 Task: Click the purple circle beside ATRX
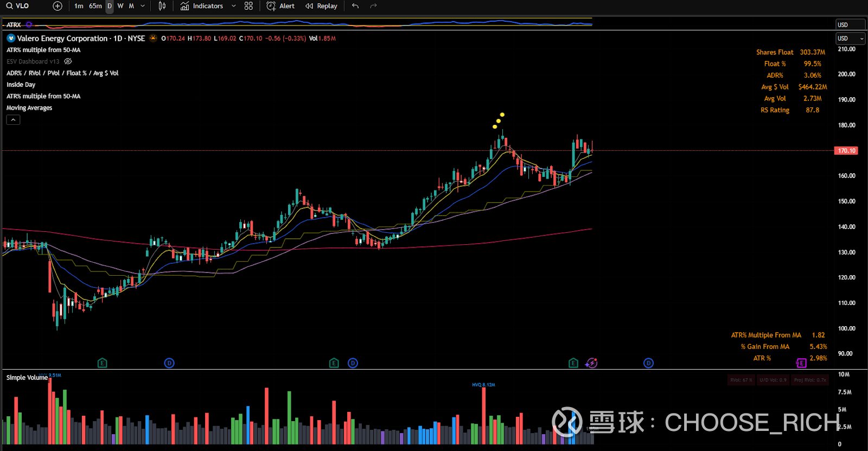point(29,25)
